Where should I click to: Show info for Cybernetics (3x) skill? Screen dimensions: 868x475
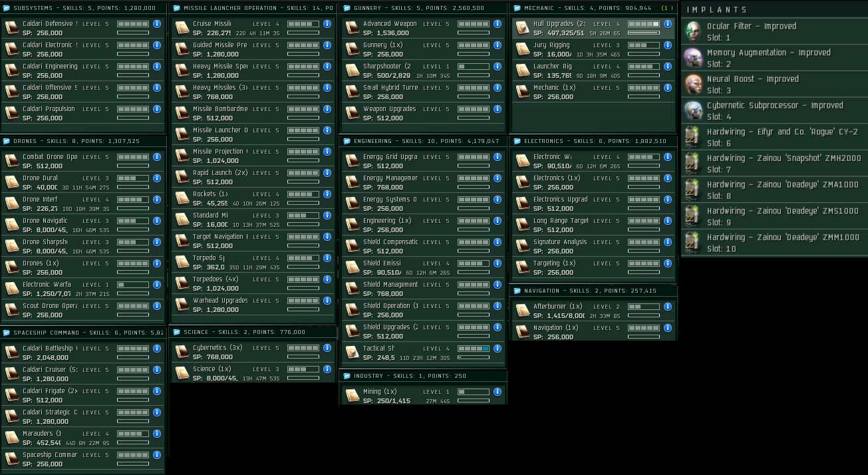(327, 348)
